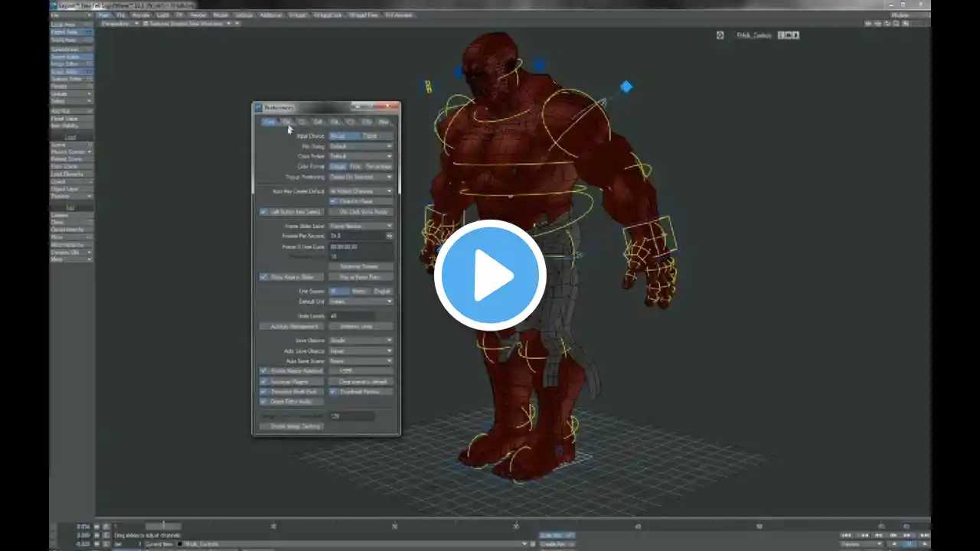980x551 pixels.
Task: Set Color Format to Float
Action: point(355,166)
